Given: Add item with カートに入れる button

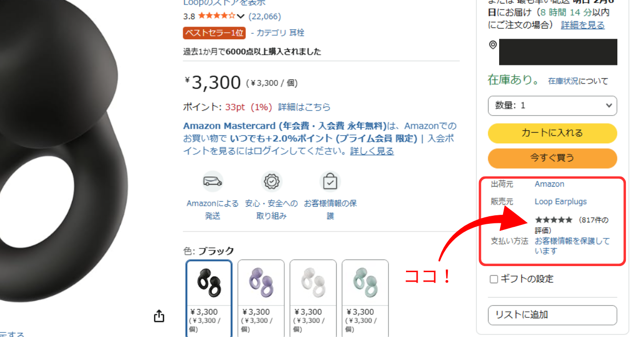Looking at the screenshot, I should 552,133.
